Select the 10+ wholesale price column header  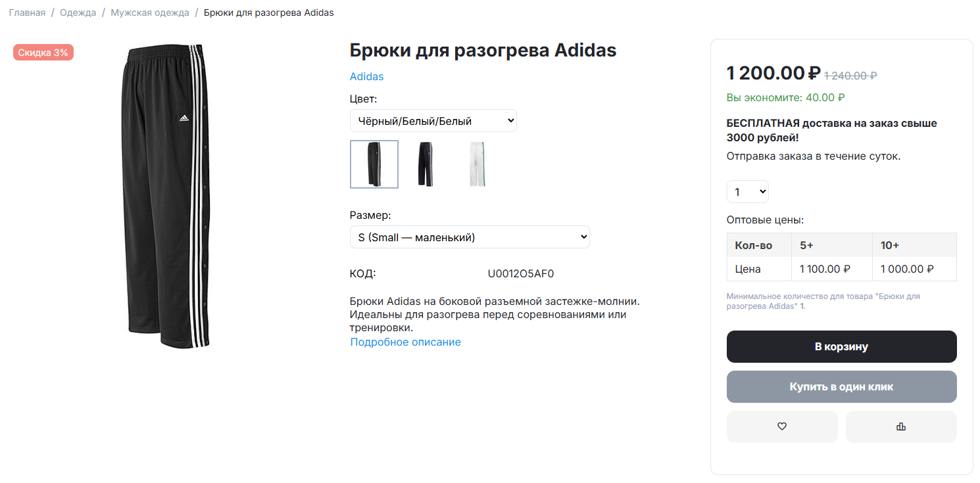(914, 245)
